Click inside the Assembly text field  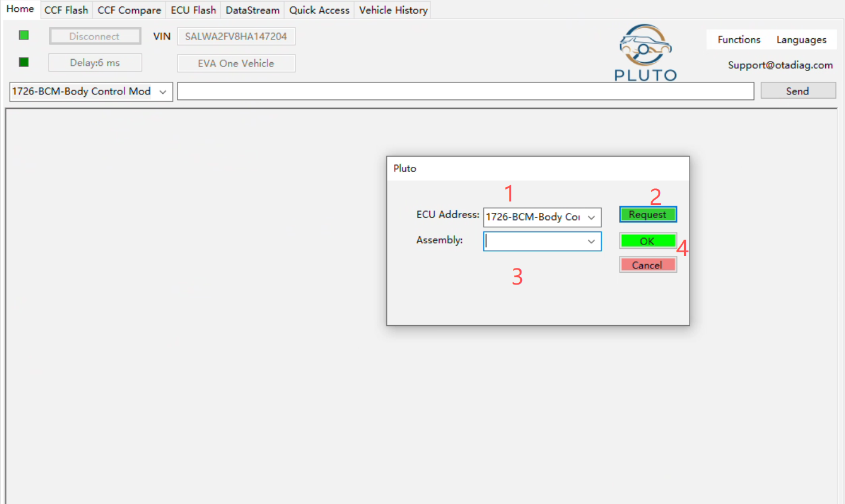click(x=533, y=242)
